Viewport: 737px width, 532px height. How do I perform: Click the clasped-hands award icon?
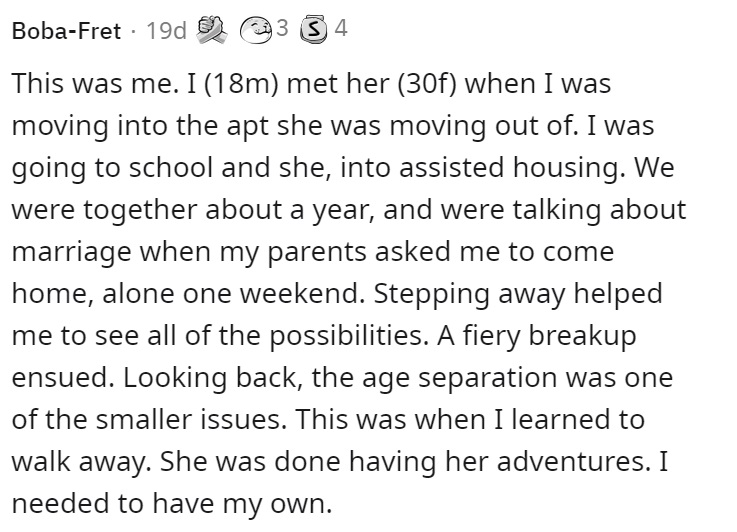click(x=211, y=30)
